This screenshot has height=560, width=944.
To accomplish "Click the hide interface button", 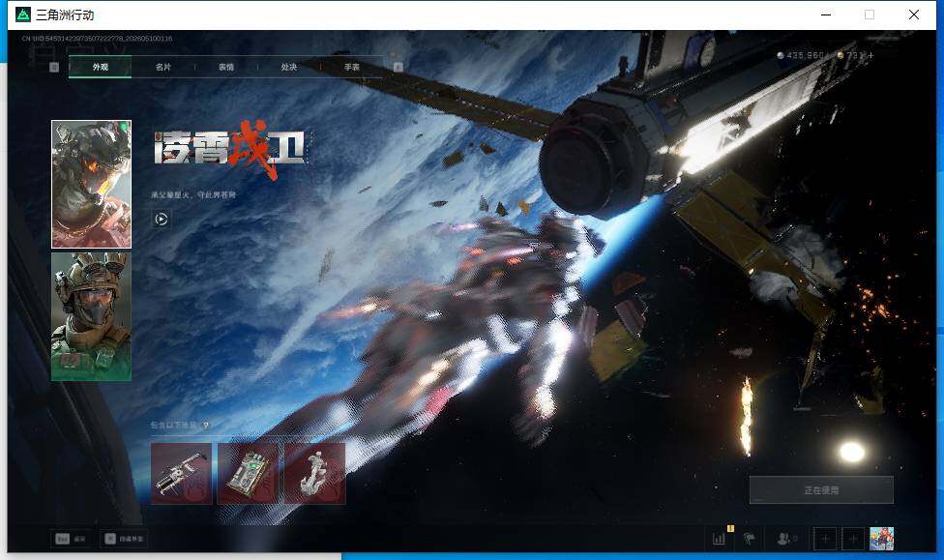I will (124, 539).
